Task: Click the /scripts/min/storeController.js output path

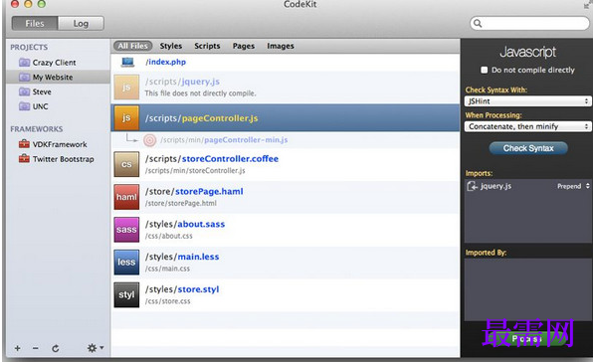Action: click(x=195, y=171)
